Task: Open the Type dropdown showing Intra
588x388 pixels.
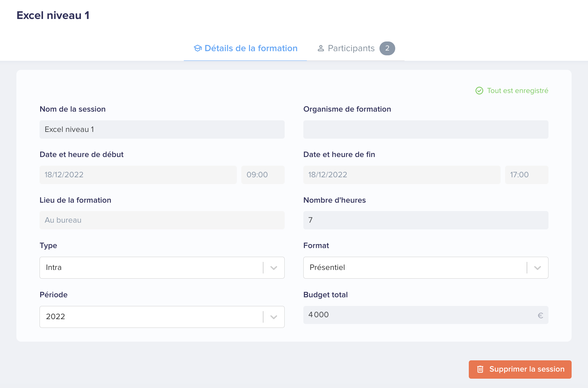Action: (x=162, y=268)
